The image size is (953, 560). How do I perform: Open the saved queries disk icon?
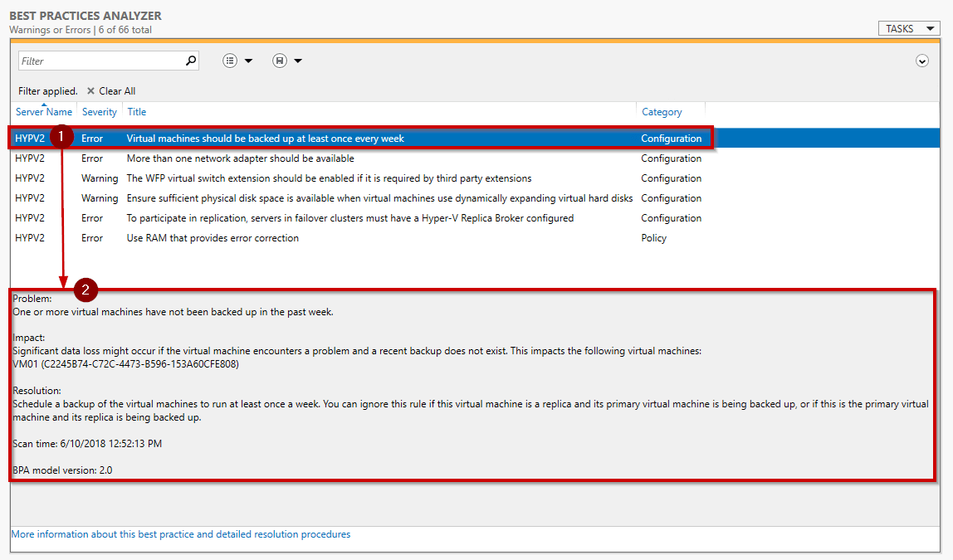(280, 61)
